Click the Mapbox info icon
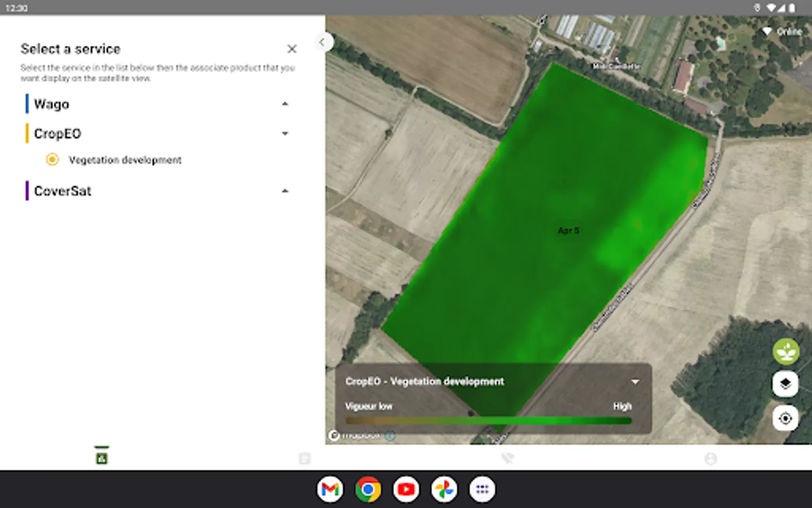Image resolution: width=812 pixels, height=508 pixels. [390, 436]
